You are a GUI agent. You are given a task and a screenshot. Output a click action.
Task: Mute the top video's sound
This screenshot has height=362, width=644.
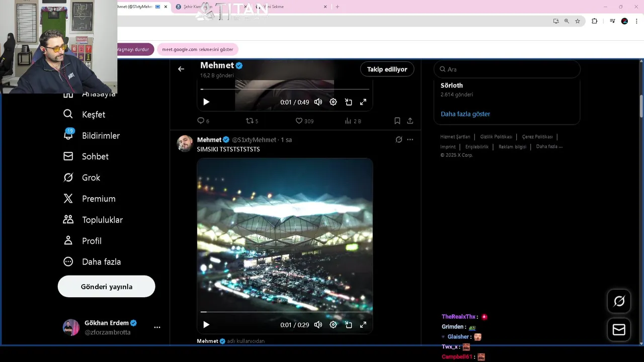[x=318, y=102]
